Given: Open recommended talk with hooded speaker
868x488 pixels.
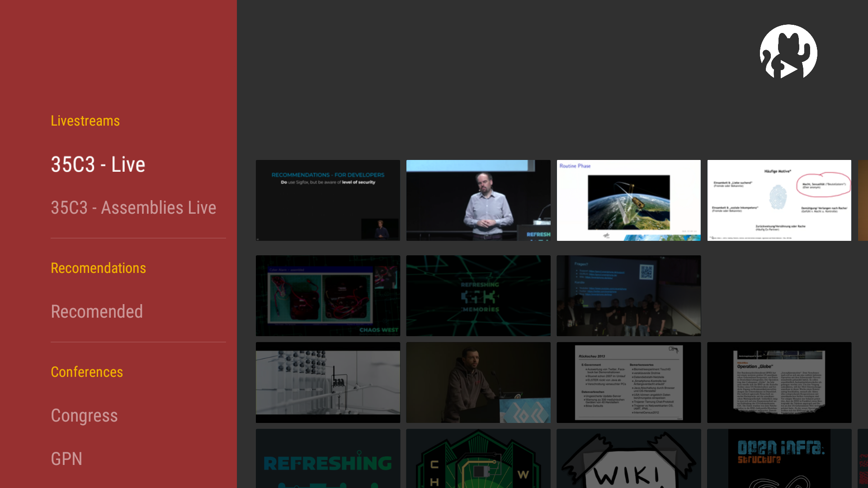Looking at the screenshot, I should click(x=478, y=382).
